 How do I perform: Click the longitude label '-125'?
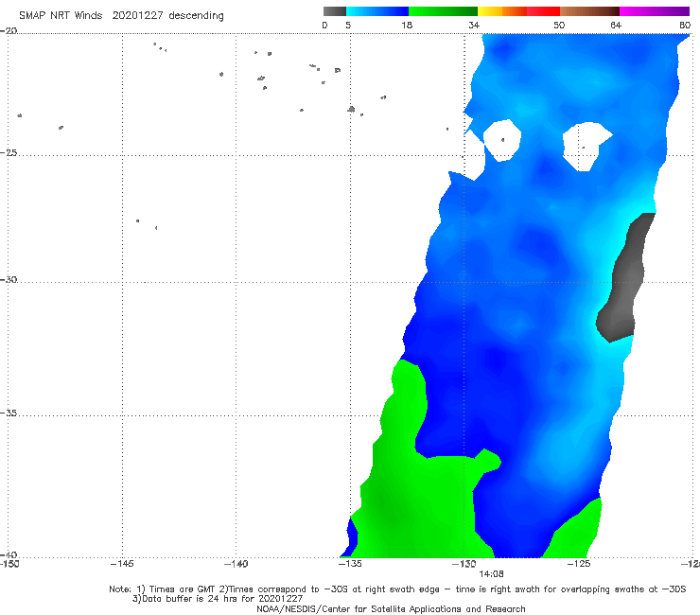579,564
